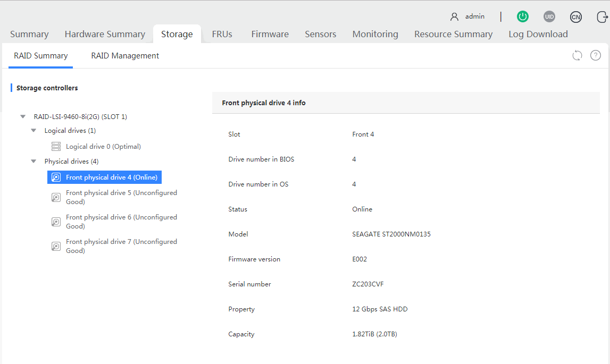Refresh the RAID summary page
610x364 pixels.
coord(578,56)
